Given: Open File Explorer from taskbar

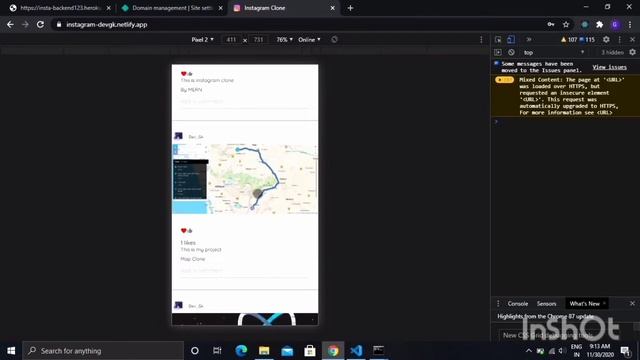Looking at the screenshot, I should click(264, 351).
